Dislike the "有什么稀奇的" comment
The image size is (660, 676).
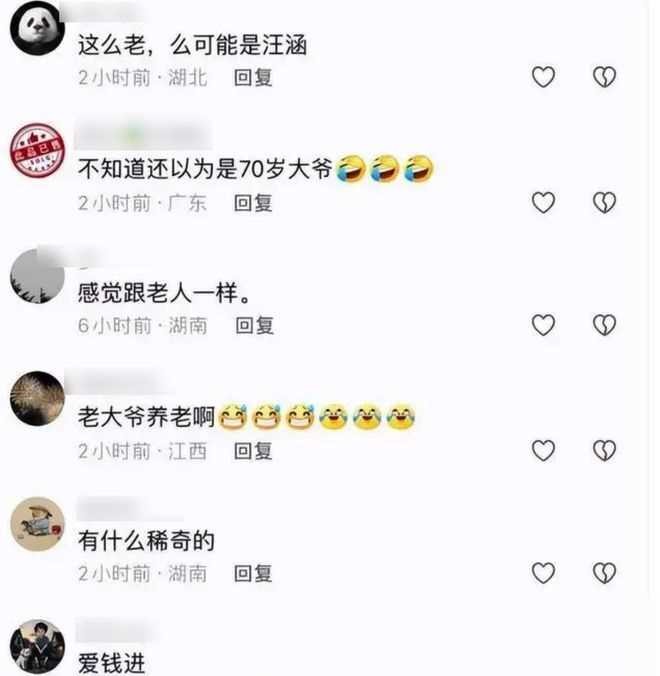(x=604, y=573)
